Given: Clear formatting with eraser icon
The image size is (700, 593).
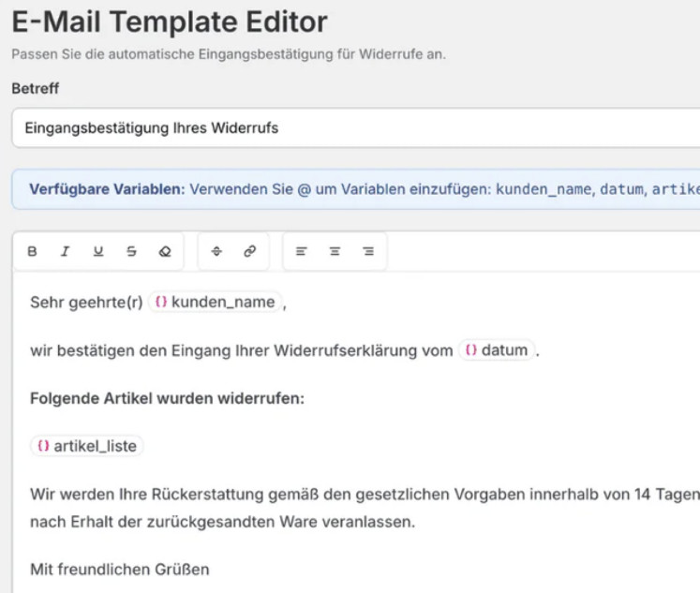Looking at the screenshot, I should click(x=165, y=251).
